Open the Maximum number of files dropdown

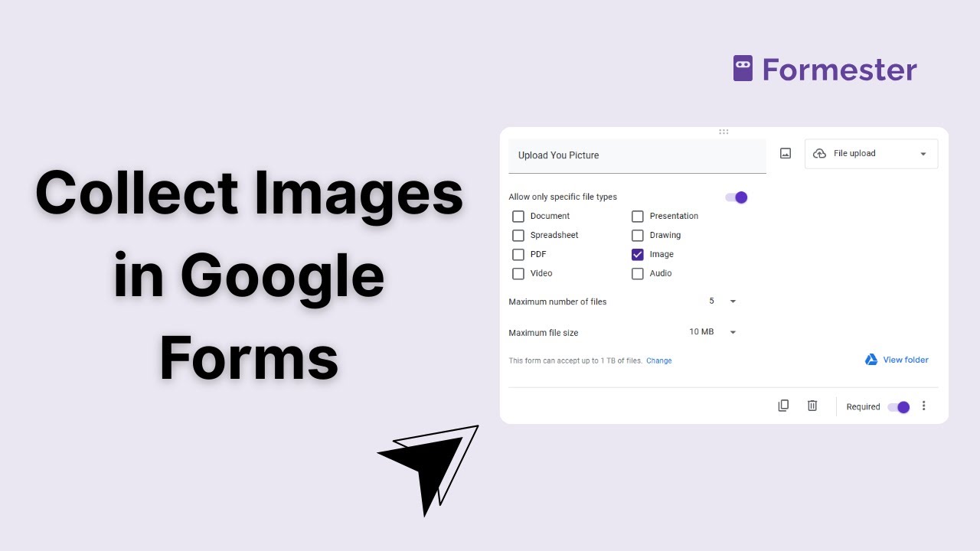click(722, 302)
